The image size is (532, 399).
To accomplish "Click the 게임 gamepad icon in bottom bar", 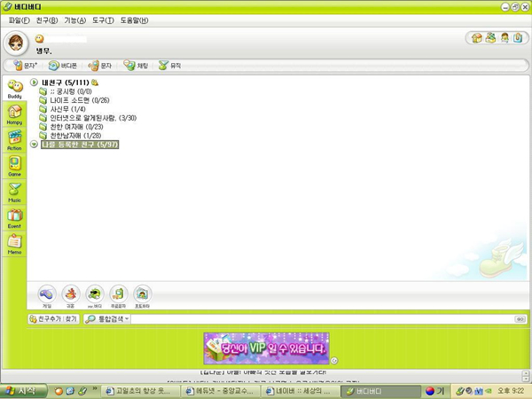I will click(46, 294).
